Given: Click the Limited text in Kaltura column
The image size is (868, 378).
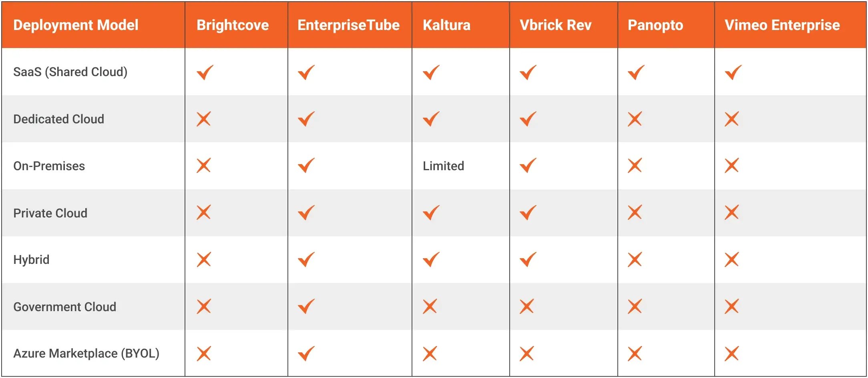Looking at the screenshot, I should (443, 166).
